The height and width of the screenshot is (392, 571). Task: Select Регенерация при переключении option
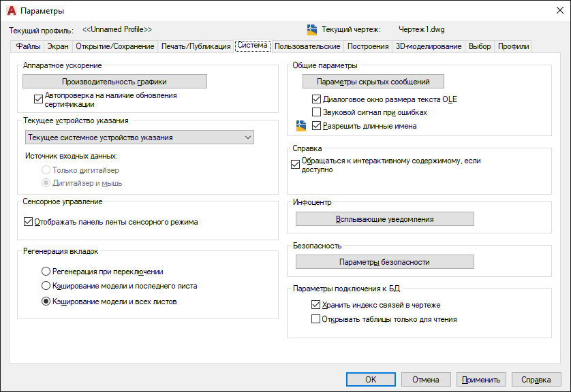click(46, 271)
